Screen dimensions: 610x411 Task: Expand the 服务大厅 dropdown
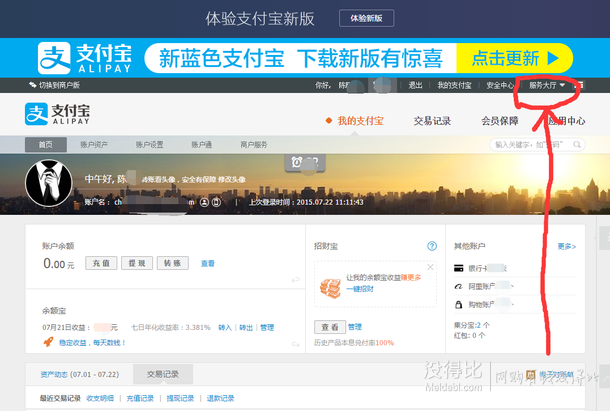(546, 85)
